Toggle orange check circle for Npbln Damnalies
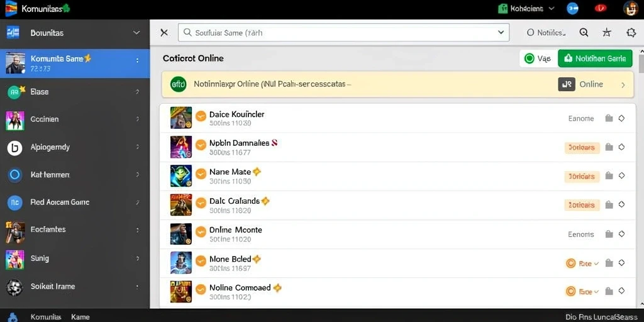This screenshot has height=322, width=644. pyautogui.click(x=201, y=145)
